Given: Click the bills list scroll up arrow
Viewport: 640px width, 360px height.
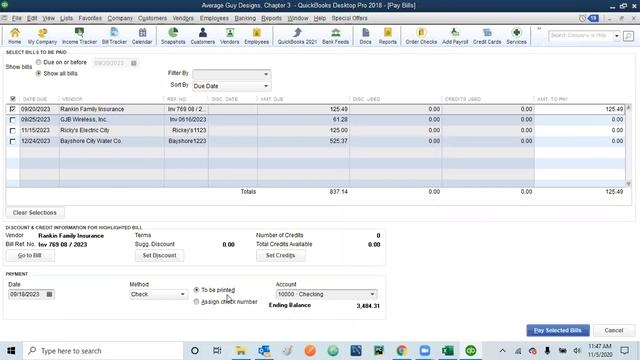Looking at the screenshot, I should point(628,107).
